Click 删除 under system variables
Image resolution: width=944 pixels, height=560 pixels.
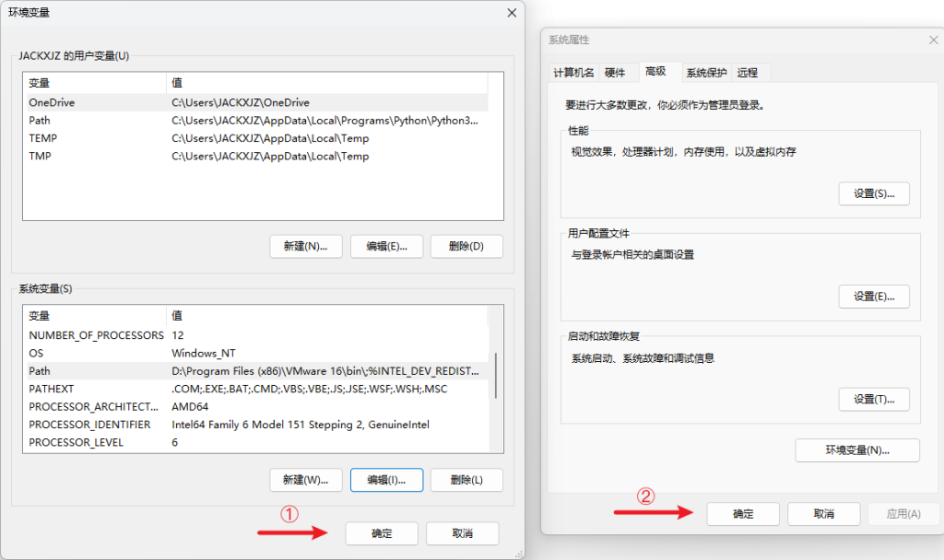coord(467,480)
